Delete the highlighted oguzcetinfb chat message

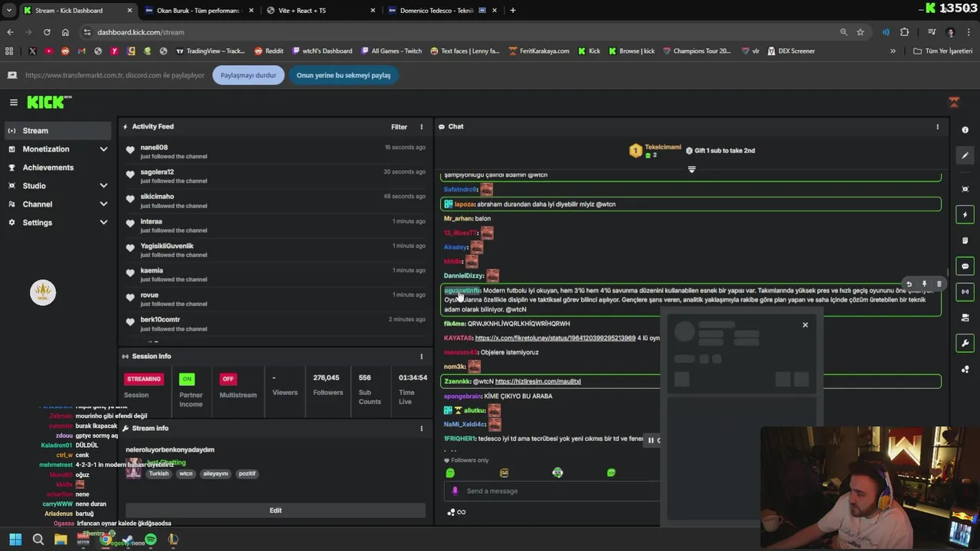(939, 284)
